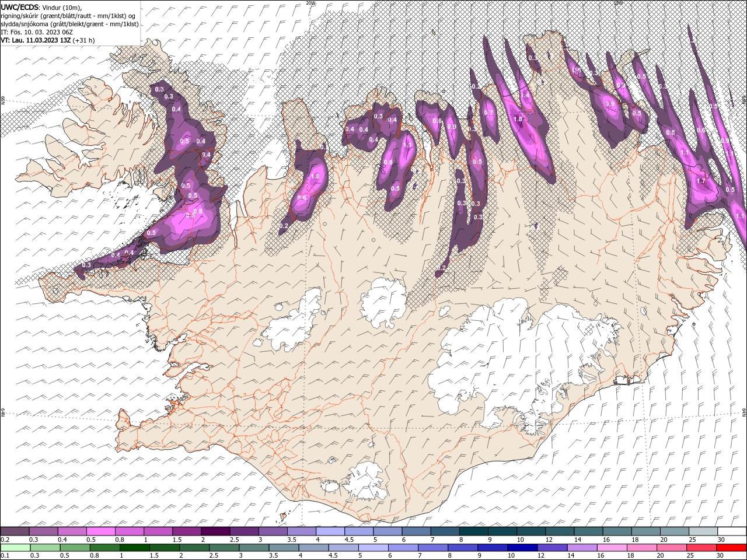This screenshot has height=560, width=747.
Task: Click the light lavender swatch between 4 and 4.5 in the top legend row
Action: 330,531
